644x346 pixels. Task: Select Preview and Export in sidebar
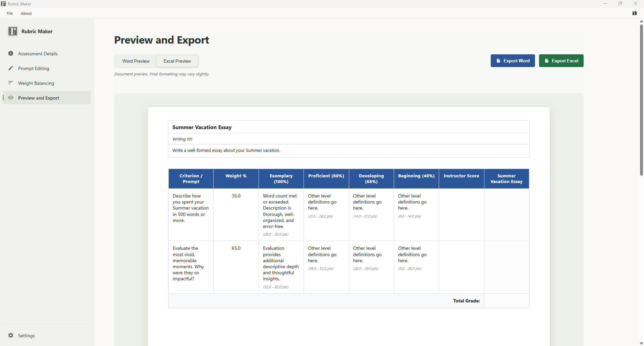pyautogui.click(x=47, y=98)
